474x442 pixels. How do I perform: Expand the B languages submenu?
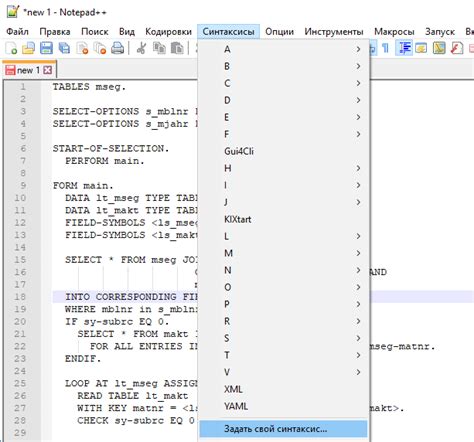(283, 66)
